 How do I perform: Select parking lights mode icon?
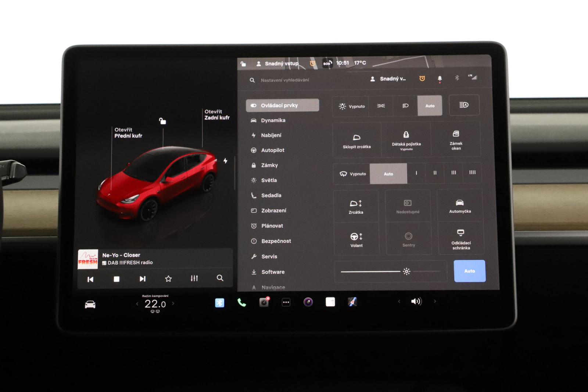[x=381, y=106]
